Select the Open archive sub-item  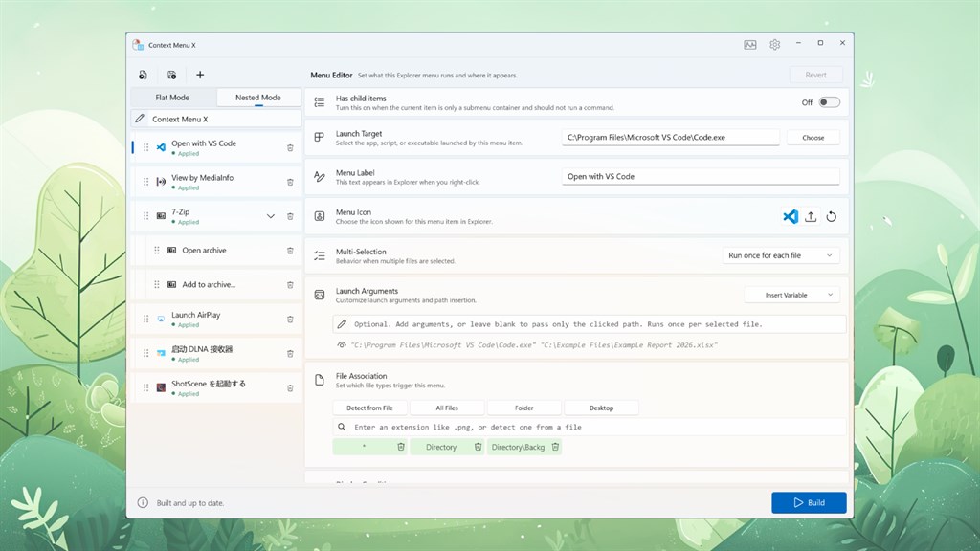219,251
